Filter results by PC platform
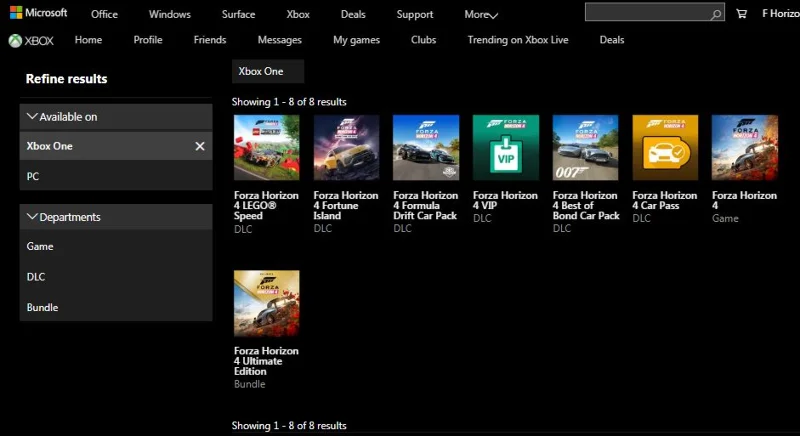 click(x=33, y=176)
